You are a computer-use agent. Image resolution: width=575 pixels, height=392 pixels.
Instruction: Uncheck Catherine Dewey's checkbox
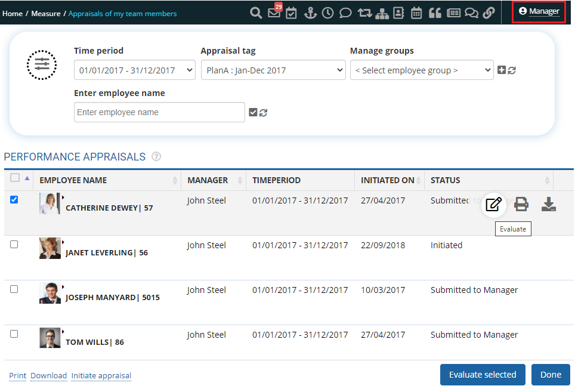pos(14,199)
